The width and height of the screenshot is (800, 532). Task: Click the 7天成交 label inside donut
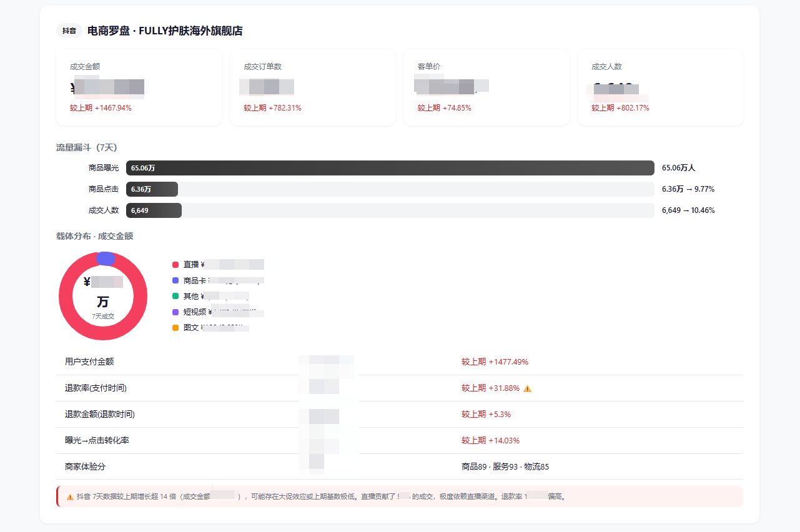(103, 317)
